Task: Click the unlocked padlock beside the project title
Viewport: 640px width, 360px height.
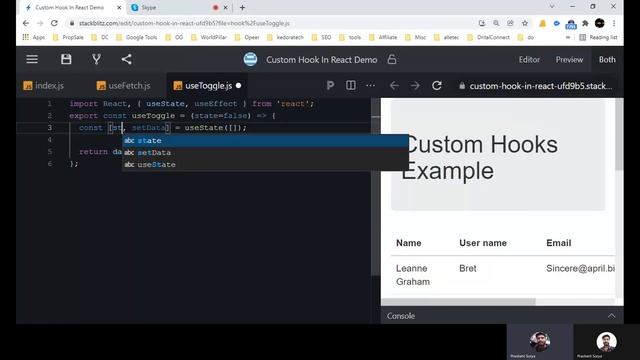Action: [392, 60]
